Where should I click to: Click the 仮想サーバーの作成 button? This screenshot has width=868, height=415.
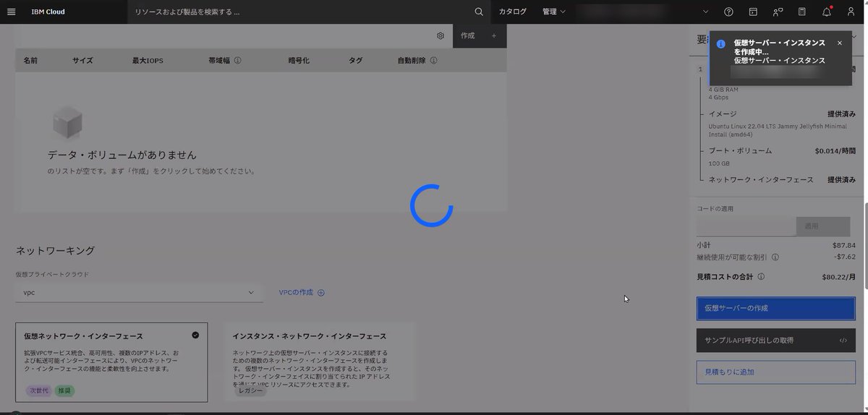(776, 308)
